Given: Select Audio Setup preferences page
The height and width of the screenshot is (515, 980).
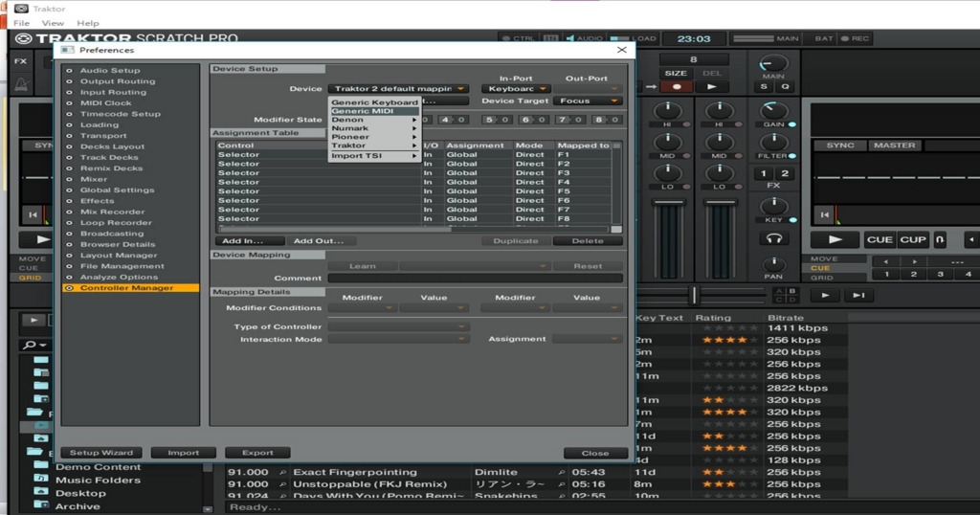Looking at the screenshot, I should point(110,71).
